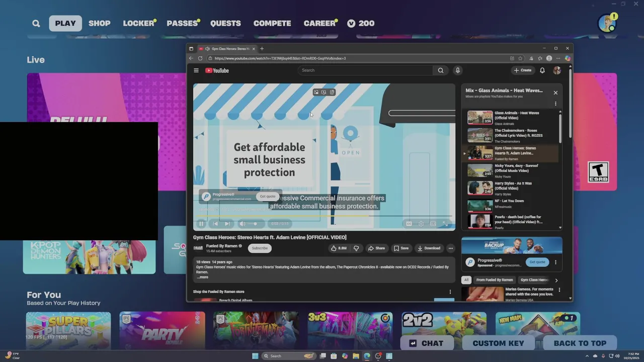
Task: Open CHAT in Fortnite lobby
Action: (x=427, y=343)
